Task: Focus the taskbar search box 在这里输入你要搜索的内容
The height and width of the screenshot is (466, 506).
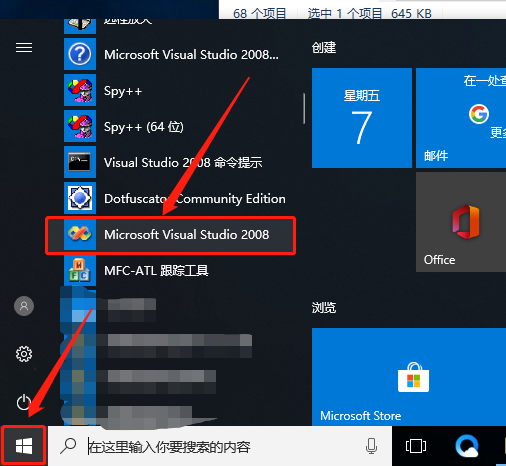Action: [220, 446]
